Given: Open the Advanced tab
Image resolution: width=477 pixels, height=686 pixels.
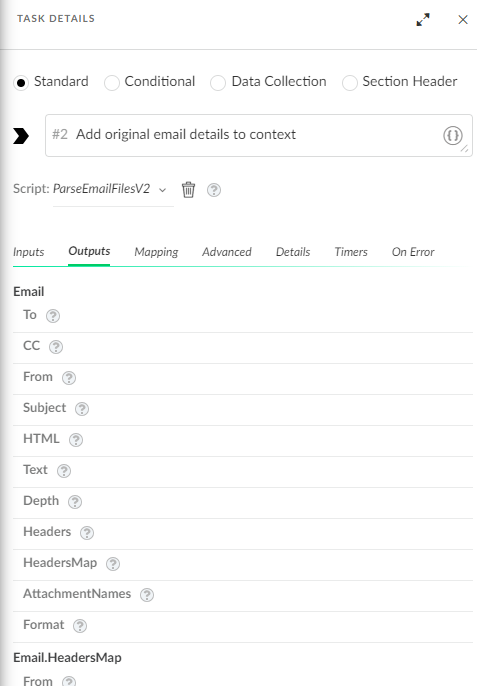Looking at the screenshot, I should pos(227,252).
